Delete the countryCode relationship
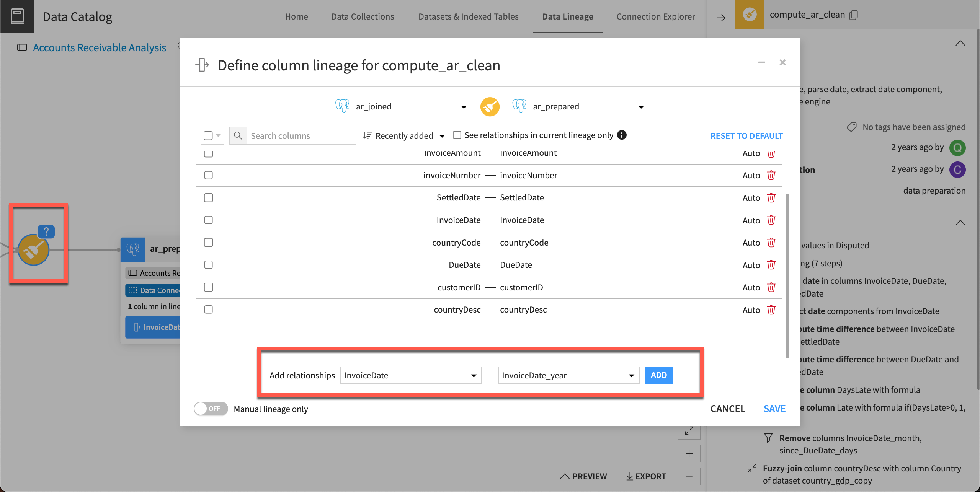Viewport: 980px width, 492px height. point(771,243)
